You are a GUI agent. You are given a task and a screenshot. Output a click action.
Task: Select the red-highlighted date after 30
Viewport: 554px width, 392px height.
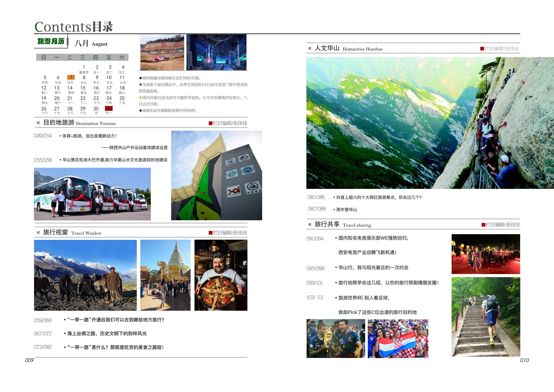tap(109, 109)
